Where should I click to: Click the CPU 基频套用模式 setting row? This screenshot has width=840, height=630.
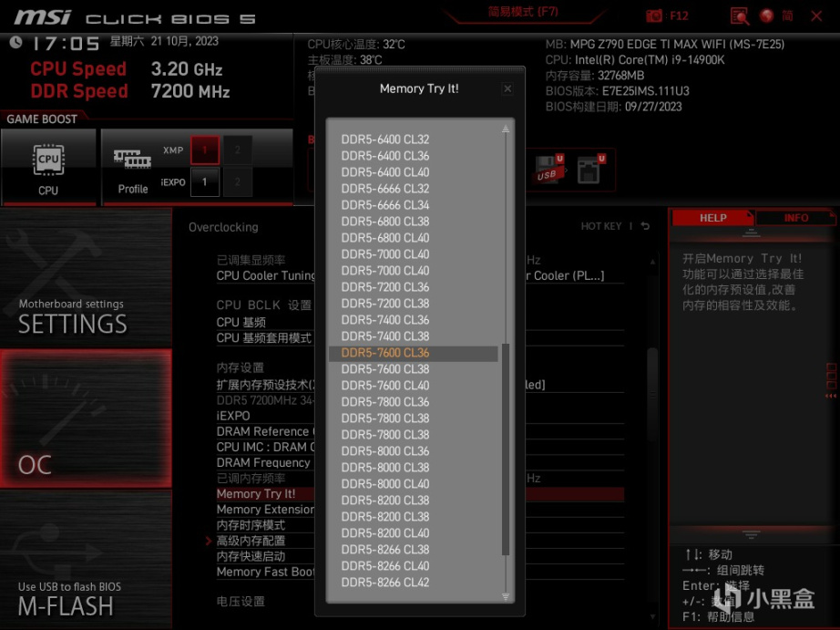(265, 338)
